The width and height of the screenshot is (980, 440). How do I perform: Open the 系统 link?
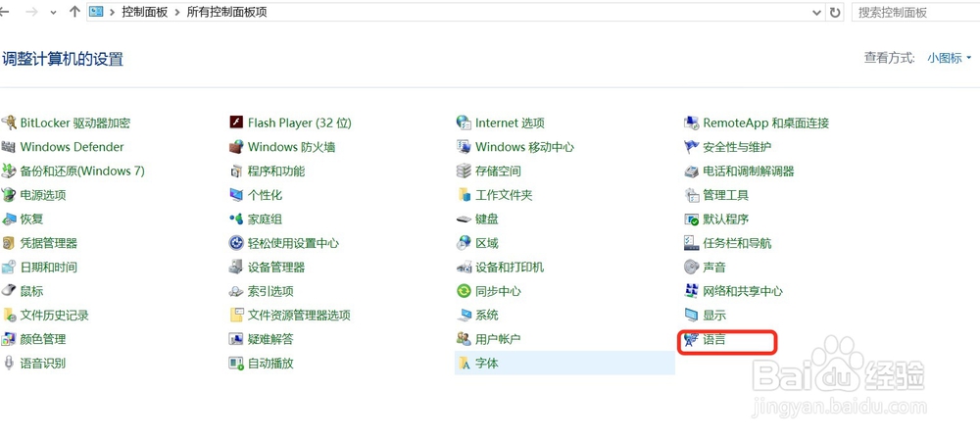pos(487,315)
